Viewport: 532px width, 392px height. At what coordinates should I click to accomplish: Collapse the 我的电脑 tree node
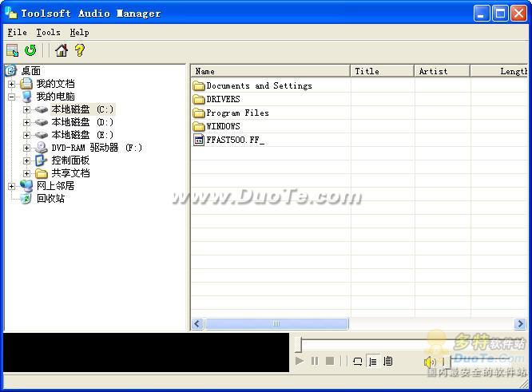(x=11, y=97)
